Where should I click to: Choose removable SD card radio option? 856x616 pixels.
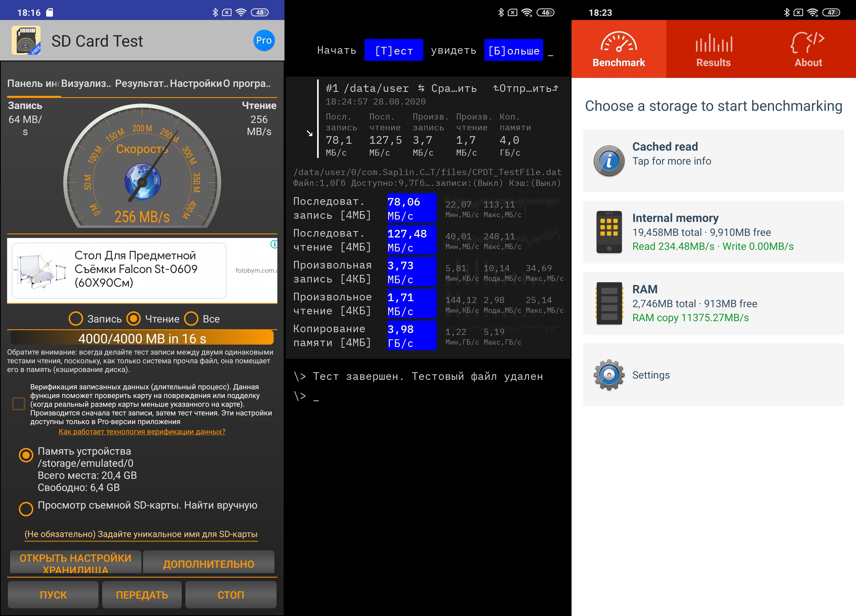coord(26,509)
